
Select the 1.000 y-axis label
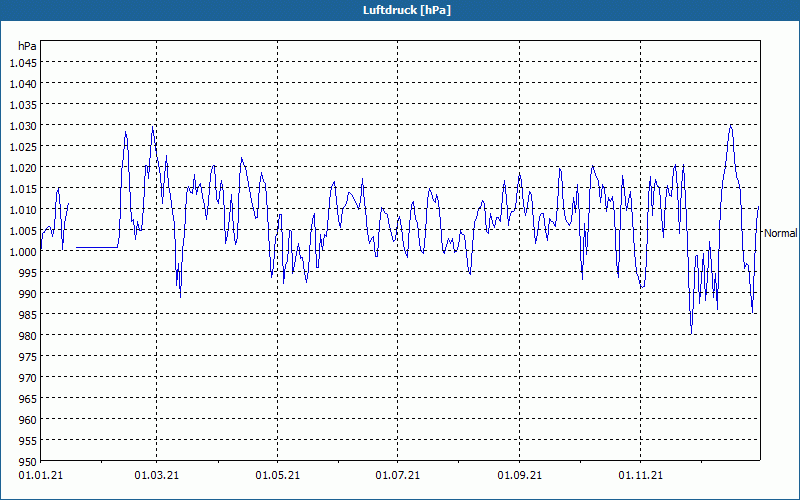[23, 252]
